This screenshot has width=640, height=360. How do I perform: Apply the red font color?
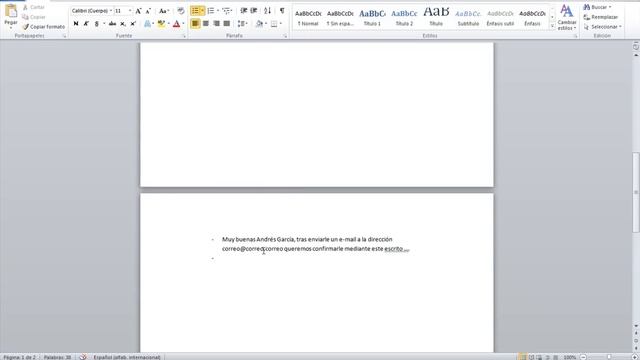point(176,24)
